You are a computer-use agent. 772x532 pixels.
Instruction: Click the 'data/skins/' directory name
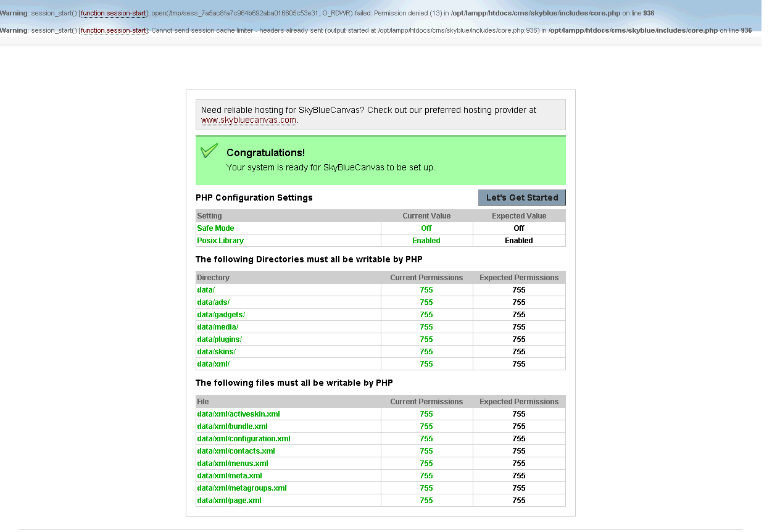tap(216, 352)
